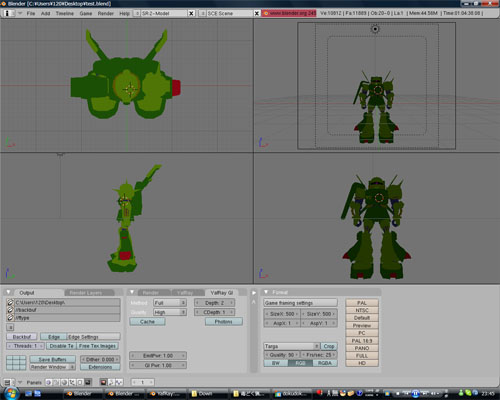Toggle the Backbuf button
Image resolution: width=500 pixels, height=400 pixels.
tap(22, 337)
